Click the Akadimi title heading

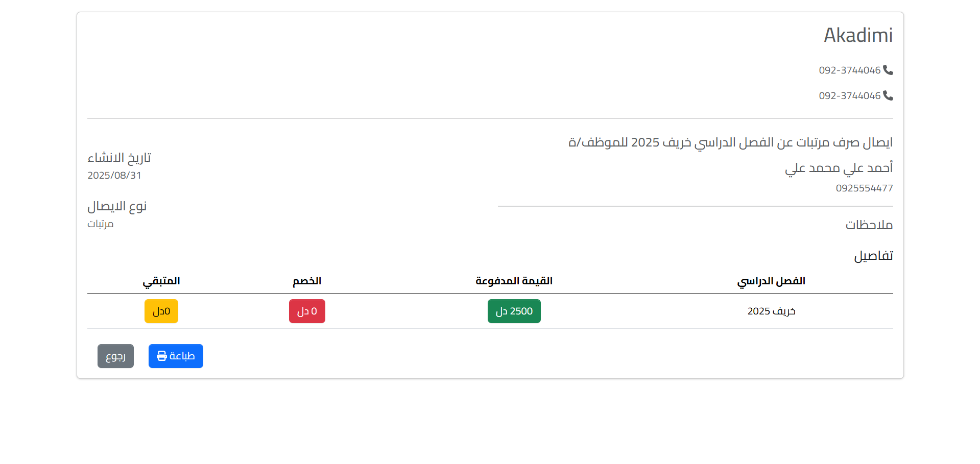[x=858, y=35]
